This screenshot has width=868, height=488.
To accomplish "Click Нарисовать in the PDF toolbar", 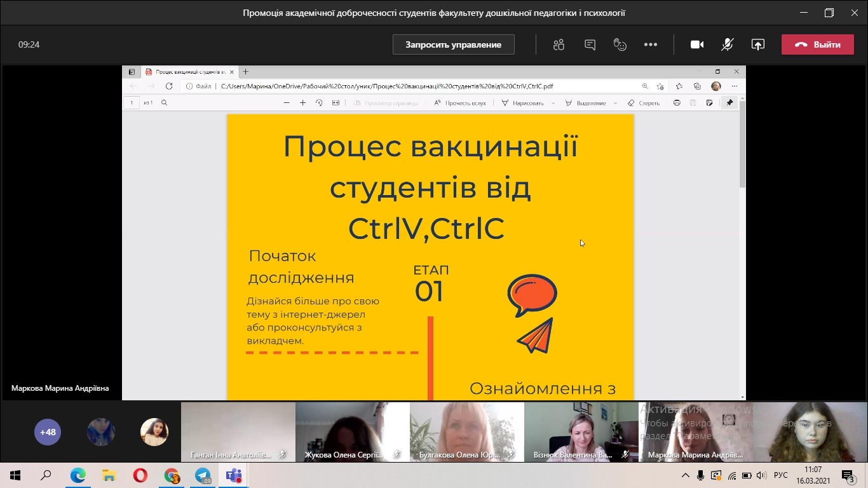I will tap(522, 103).
